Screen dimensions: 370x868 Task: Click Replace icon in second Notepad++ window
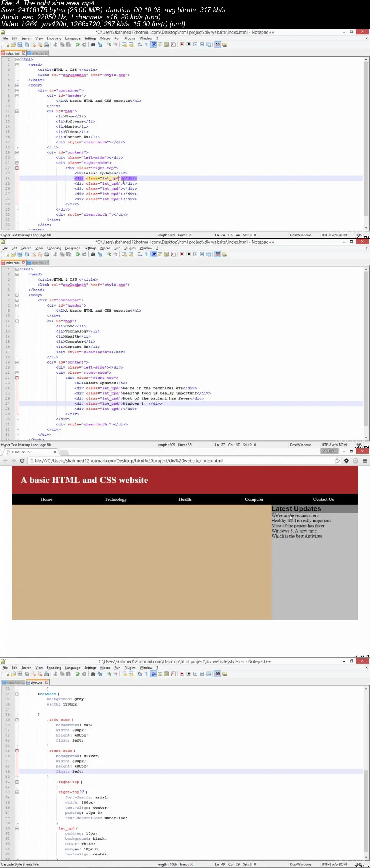point(100,255)
